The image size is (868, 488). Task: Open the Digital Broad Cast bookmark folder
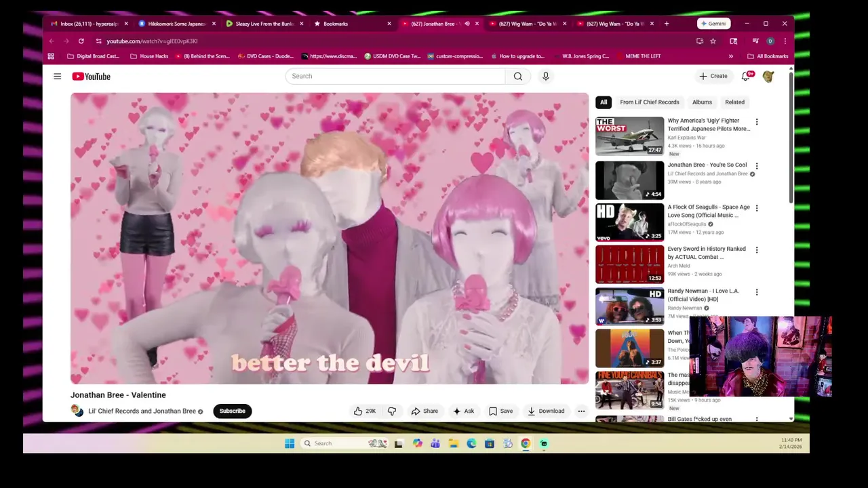(x=93, y=56)
